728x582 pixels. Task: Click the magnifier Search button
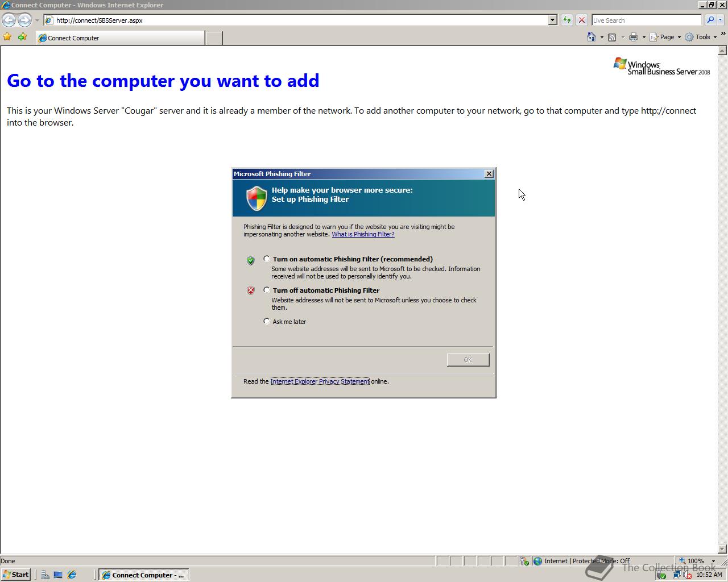[x=710, y=20]
